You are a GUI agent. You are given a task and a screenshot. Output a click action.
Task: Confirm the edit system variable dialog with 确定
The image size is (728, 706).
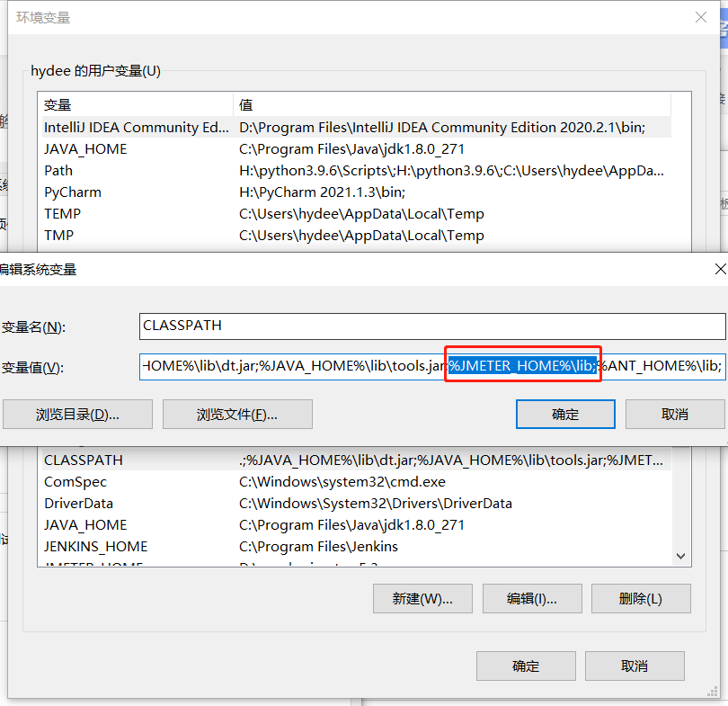tap(565, 414)
